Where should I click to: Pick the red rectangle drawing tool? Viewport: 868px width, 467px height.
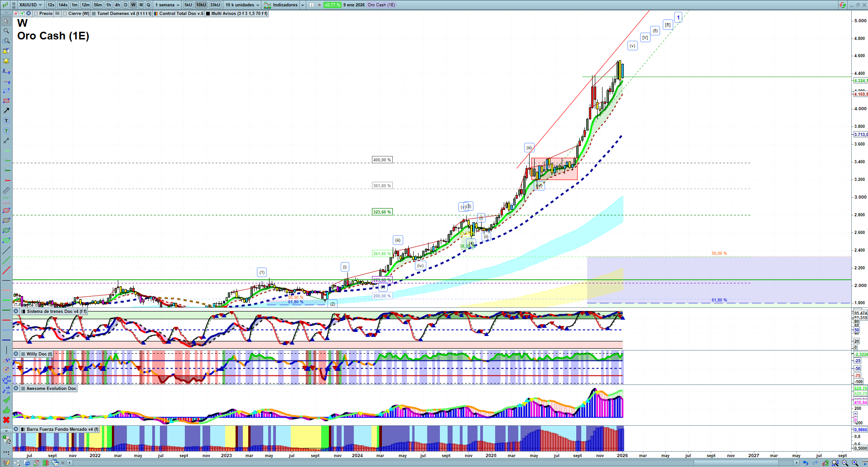6,101
